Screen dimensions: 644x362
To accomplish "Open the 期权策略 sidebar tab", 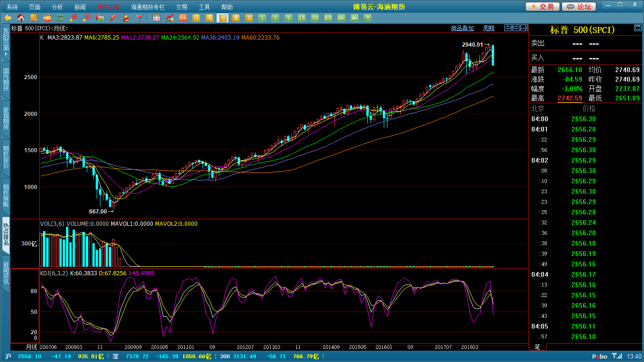I will [6, 196].
